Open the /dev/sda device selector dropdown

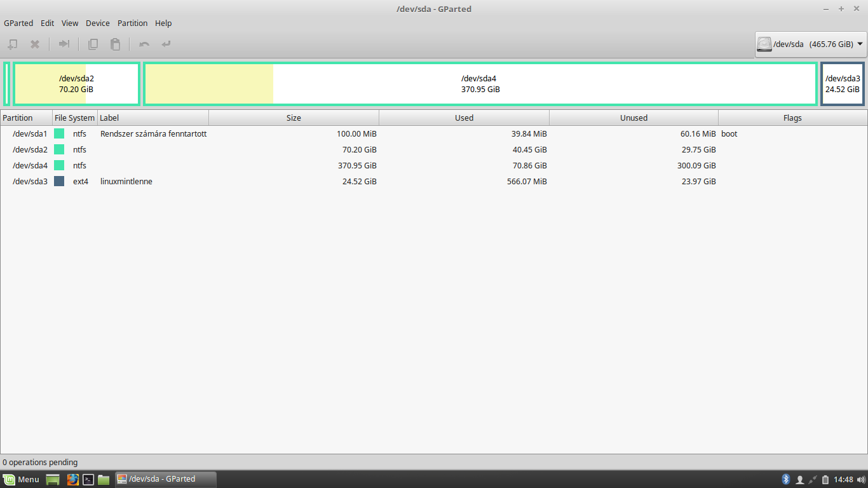point(810,44)
